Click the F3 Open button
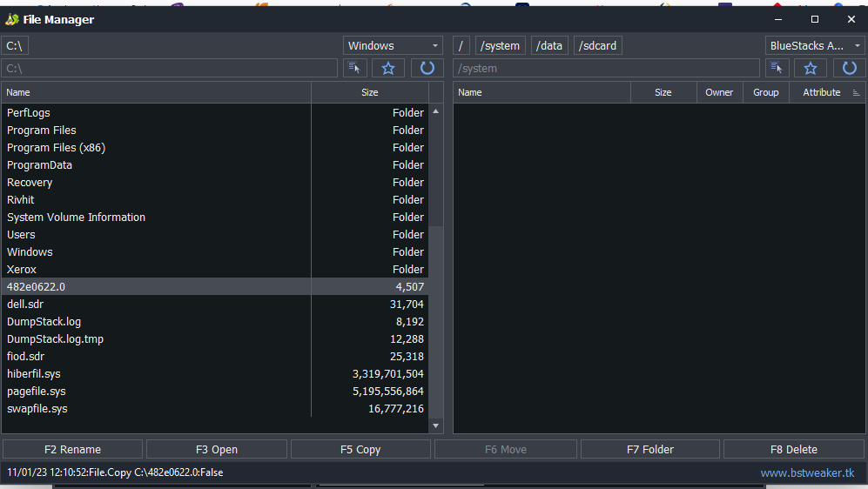The width and height of the screenshot is (868, 489). pos(217,449)
